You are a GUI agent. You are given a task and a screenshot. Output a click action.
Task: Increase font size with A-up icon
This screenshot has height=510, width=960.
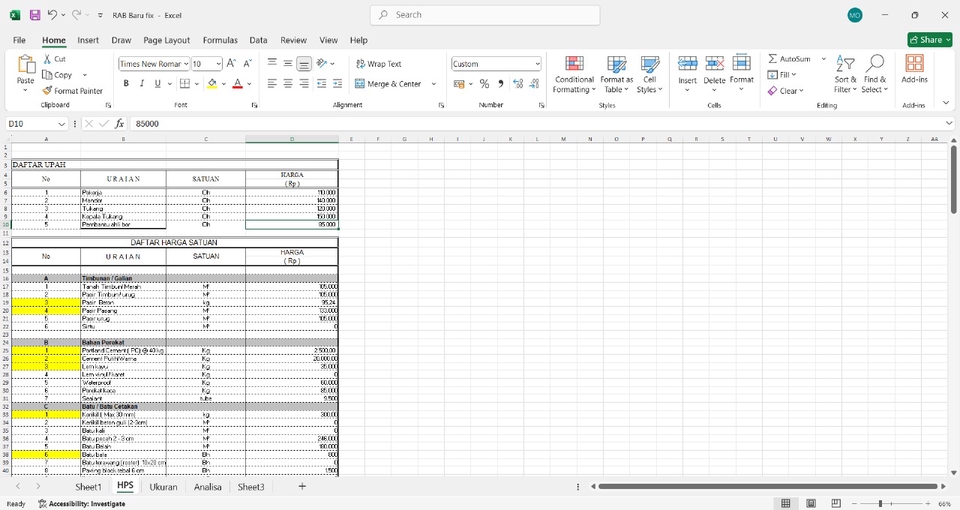coord(231,63)
